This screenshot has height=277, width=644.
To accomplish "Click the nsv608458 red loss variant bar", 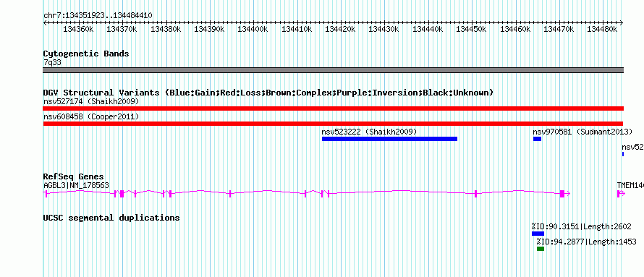I will pos(333,124).
